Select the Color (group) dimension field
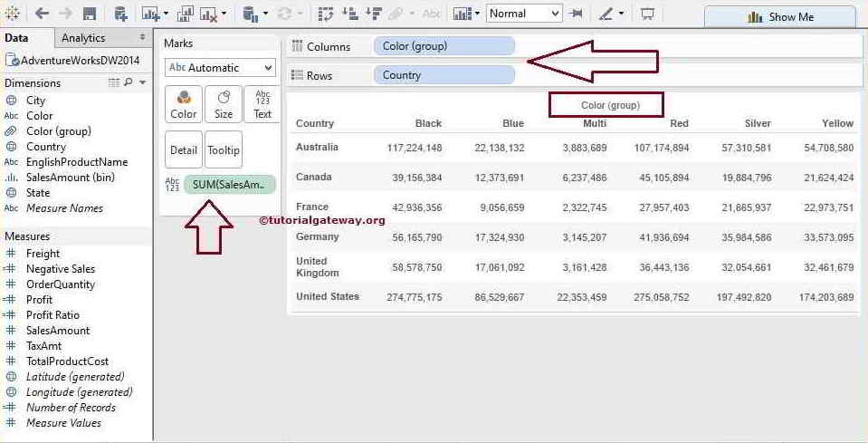The image size is (868, 443). click(59, 131)
